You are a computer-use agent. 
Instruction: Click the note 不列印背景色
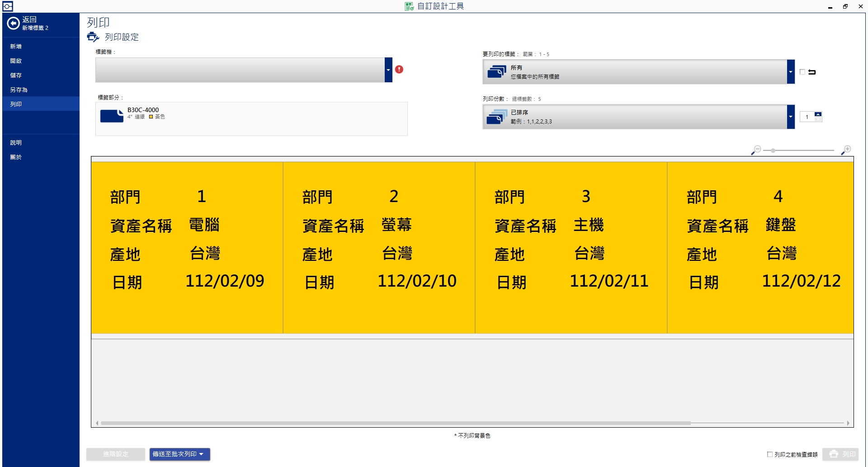pyautogui.click(x=472, y=436)
